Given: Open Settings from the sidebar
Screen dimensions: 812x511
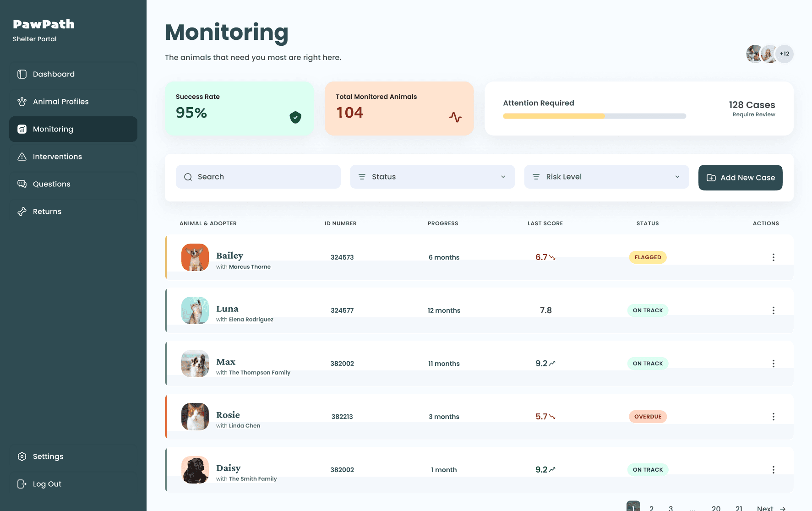Looking at the screenshot, I should pyautogui.click(x=73, y=457).
